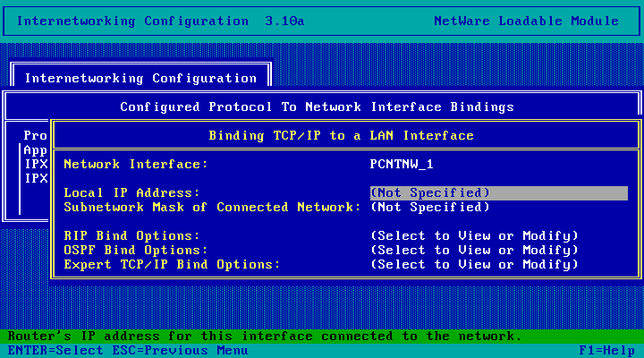Click the RIP Bind Options label

point(131,236)
